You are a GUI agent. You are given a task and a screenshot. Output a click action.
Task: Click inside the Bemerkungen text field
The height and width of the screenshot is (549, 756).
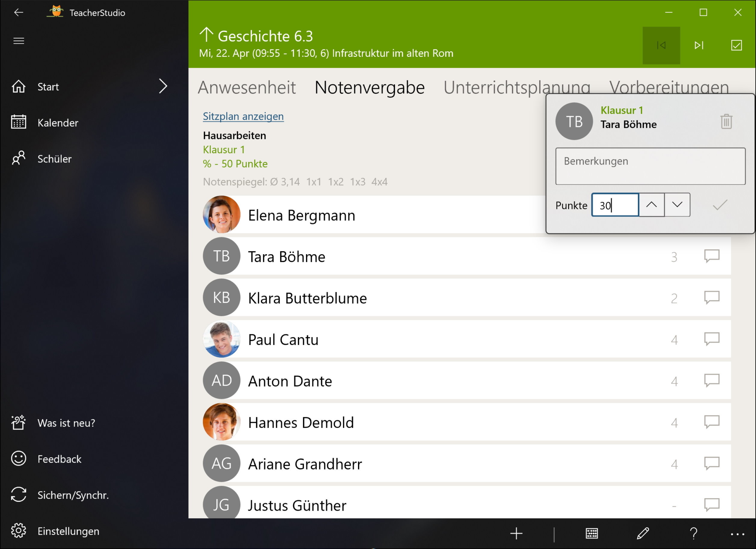coord(650,166)
